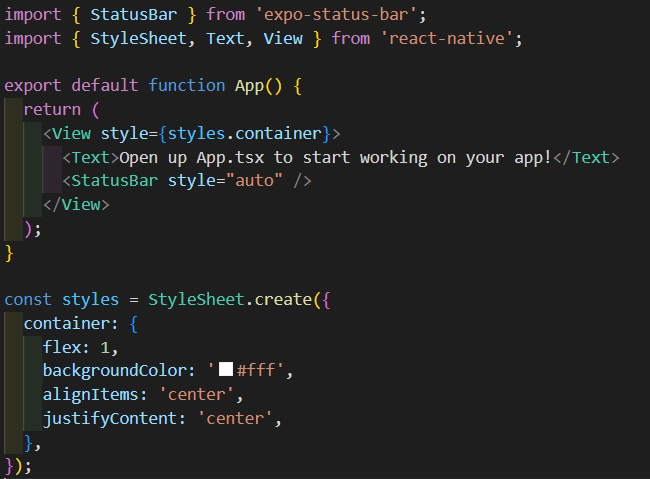Click the 'center' value of justifyContent

pos(235,418)
